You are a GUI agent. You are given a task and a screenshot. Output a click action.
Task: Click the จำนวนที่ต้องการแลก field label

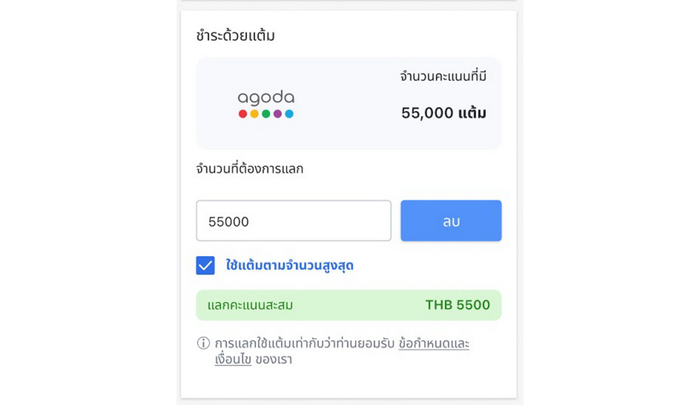tap(249, 169)
